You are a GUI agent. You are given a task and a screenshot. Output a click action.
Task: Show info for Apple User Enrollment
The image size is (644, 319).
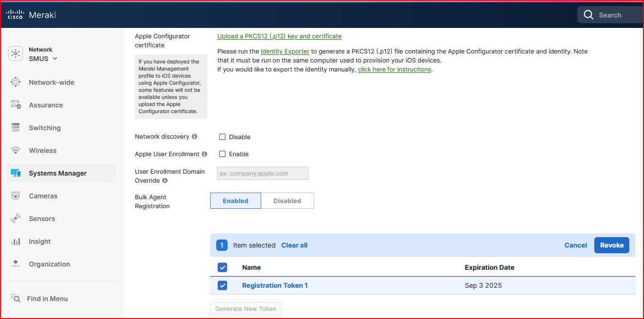[x=204, y=154]
